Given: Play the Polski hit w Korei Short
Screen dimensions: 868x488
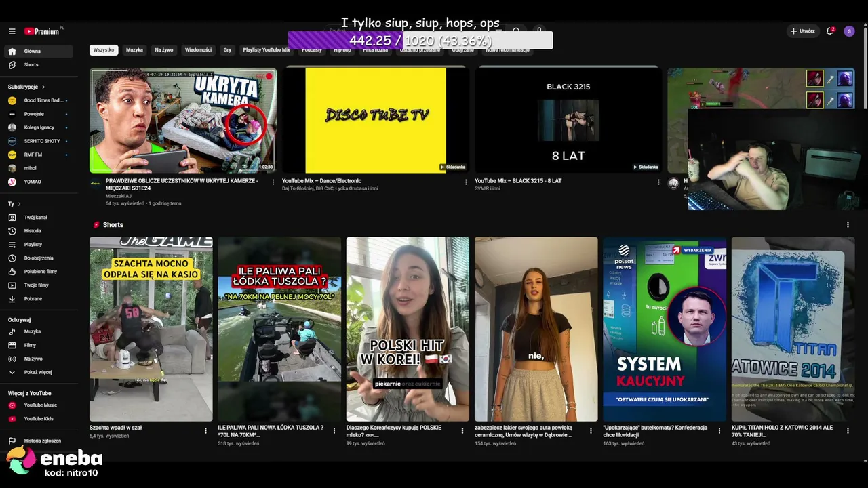Looking at the screenshot, I should click(408, 329).
